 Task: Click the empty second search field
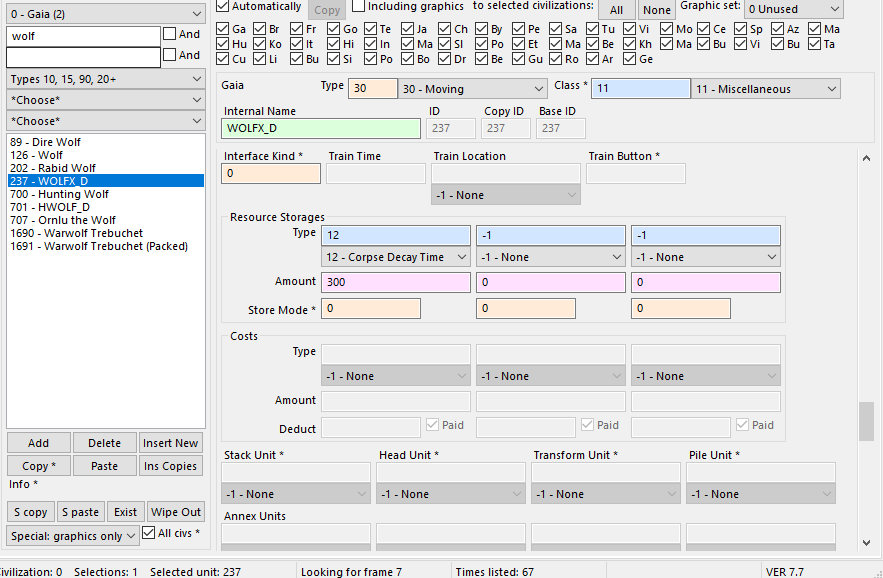point(83,57)
